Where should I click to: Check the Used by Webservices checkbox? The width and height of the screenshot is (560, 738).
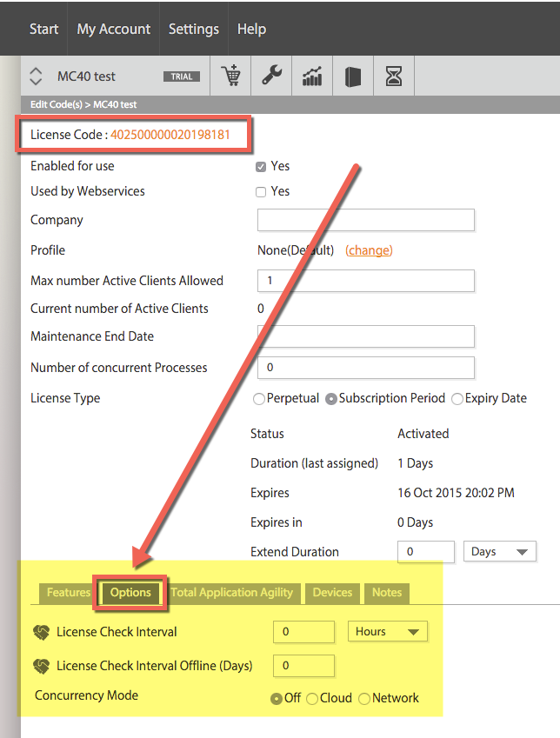(x=261, y=191)
